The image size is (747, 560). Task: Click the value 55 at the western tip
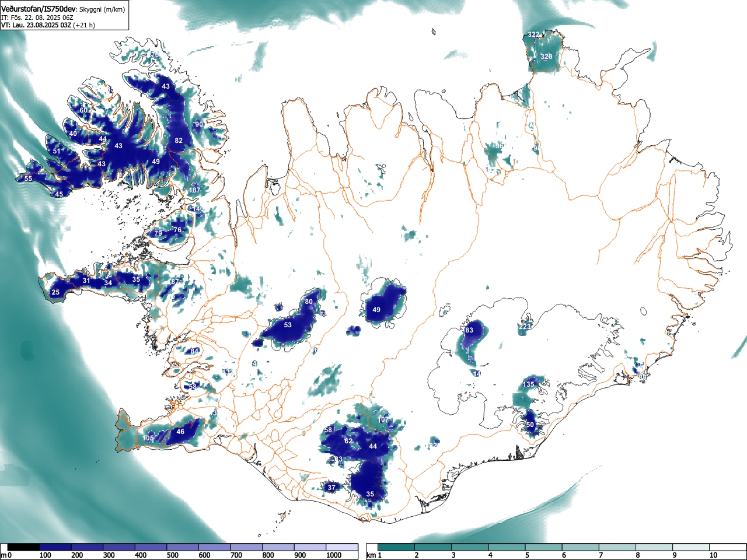[28, 178]
